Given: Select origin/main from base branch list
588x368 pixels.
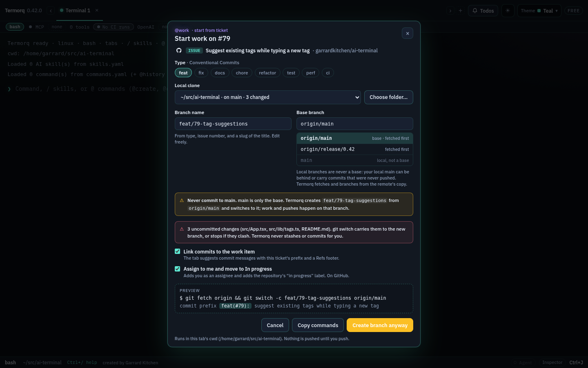Looking at the screenshot, I should click(355, 138).
